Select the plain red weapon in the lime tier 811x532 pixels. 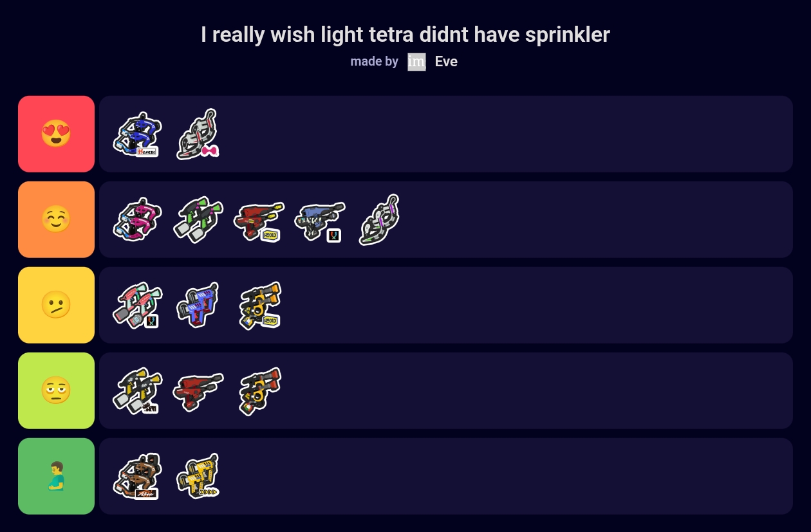[x=198, y=390]
